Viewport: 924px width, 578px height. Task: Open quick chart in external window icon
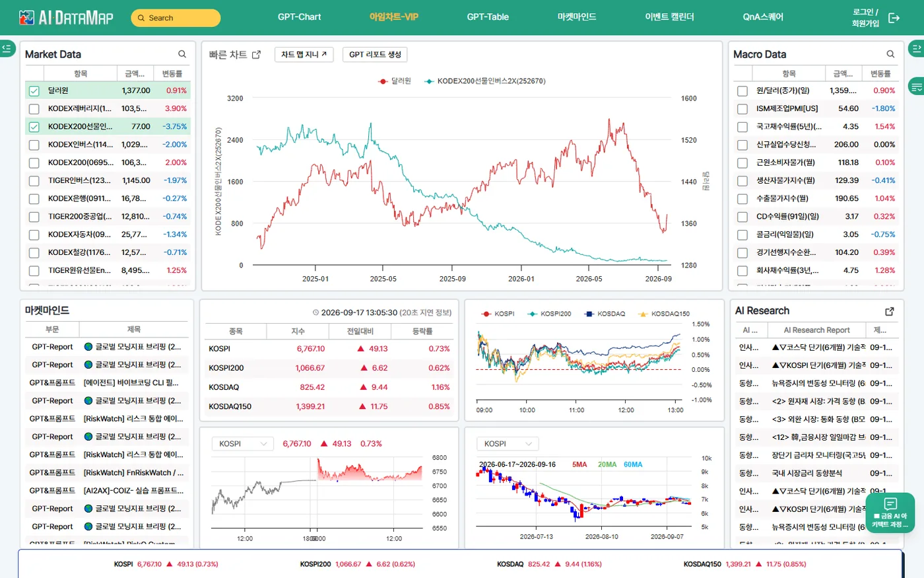pyautogui.click(x=257, y=55)
